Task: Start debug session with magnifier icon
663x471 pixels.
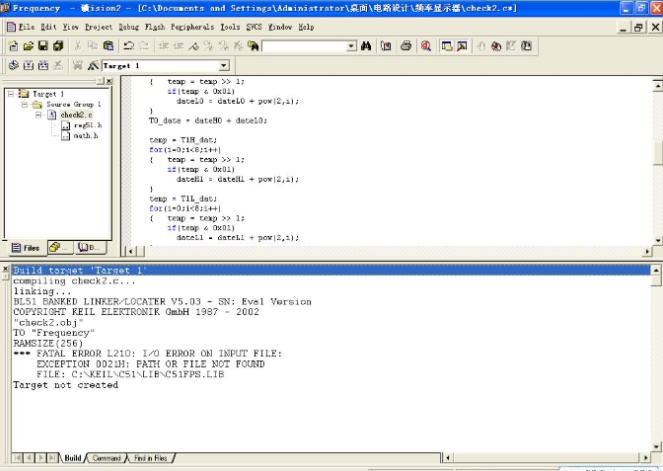Action: point(426,46)
